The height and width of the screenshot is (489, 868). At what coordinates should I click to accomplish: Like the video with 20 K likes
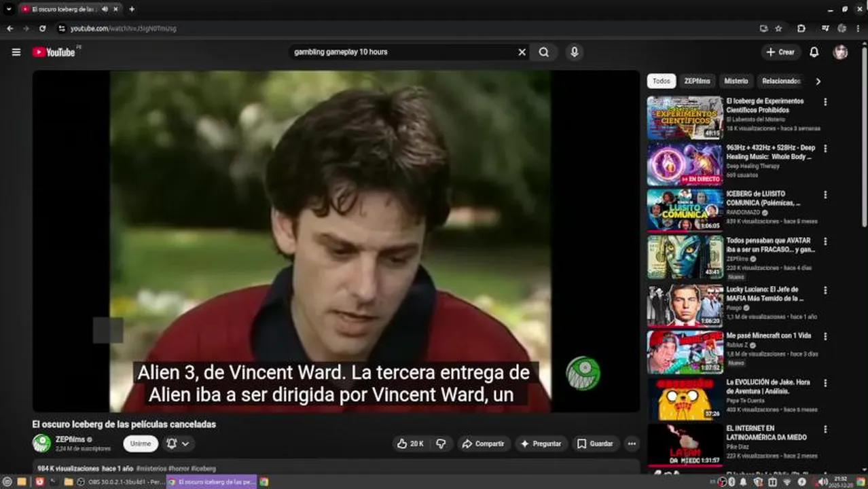[410, 443]
